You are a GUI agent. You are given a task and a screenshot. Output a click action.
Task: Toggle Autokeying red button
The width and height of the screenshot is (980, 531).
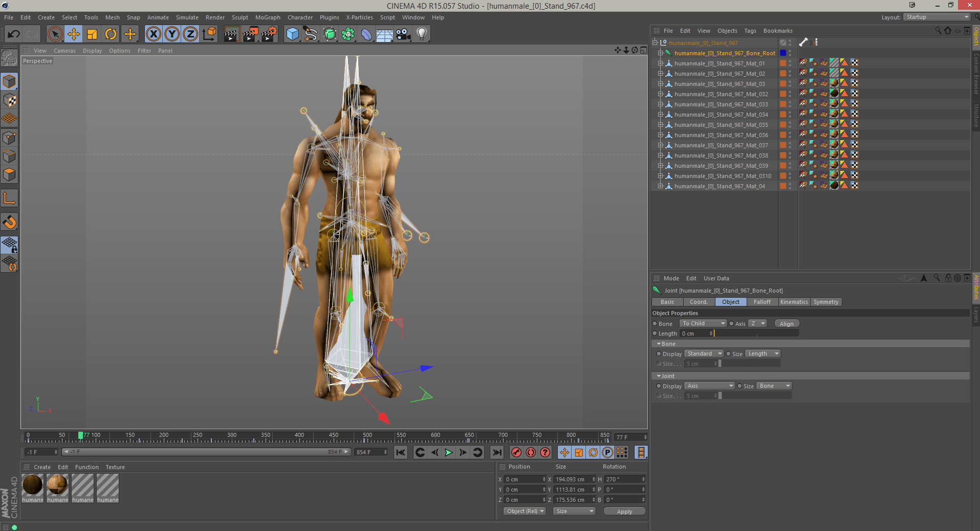pos(531,452)
